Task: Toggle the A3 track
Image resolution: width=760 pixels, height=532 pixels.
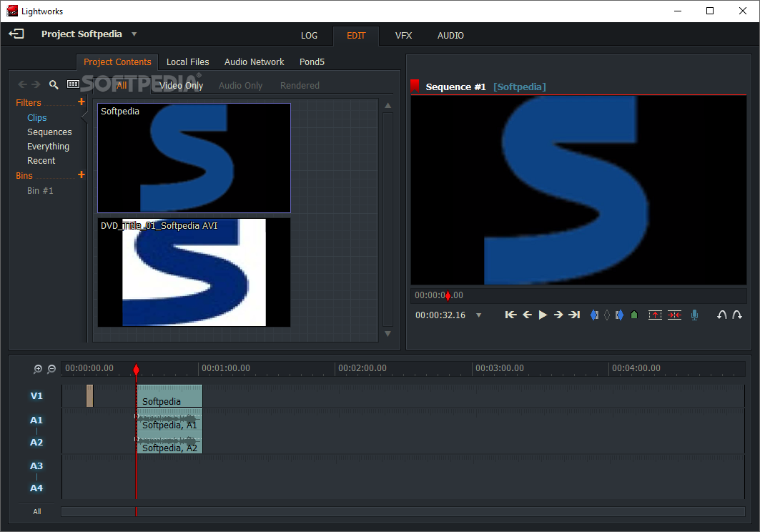Action: [x=36, y=465]
